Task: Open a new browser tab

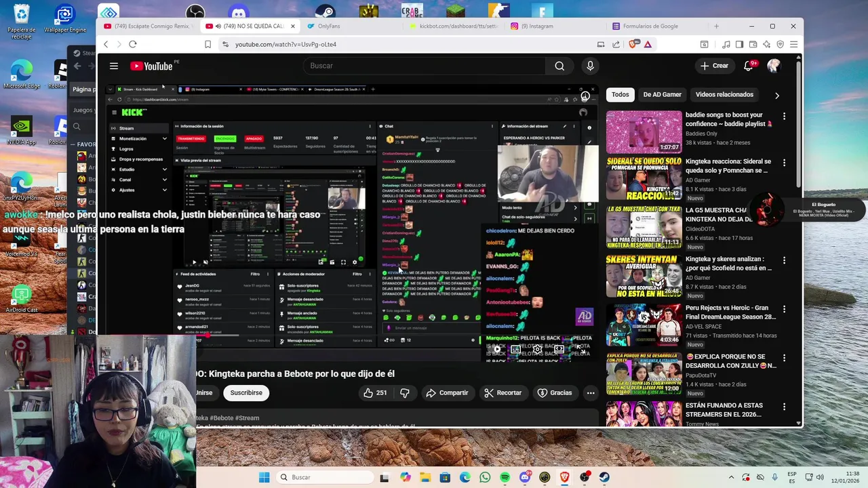Action: pos(716,26)
